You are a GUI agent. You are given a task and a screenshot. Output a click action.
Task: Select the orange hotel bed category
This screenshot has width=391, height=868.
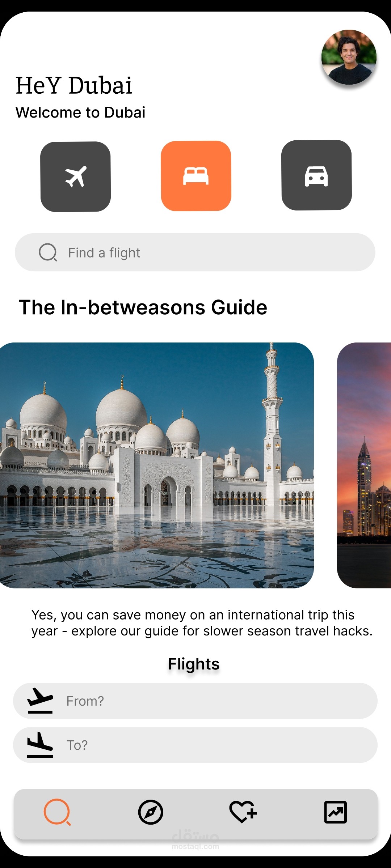click(x=196, y=176)
